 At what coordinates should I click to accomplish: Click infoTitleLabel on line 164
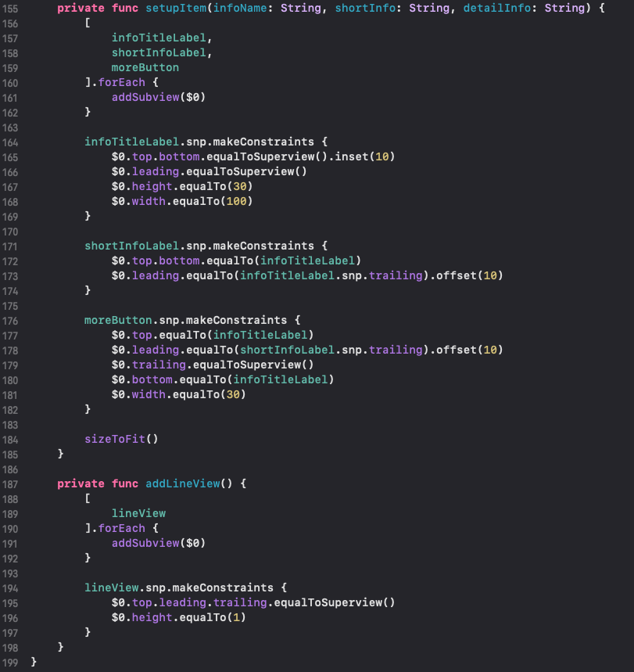tap(131, 142)
